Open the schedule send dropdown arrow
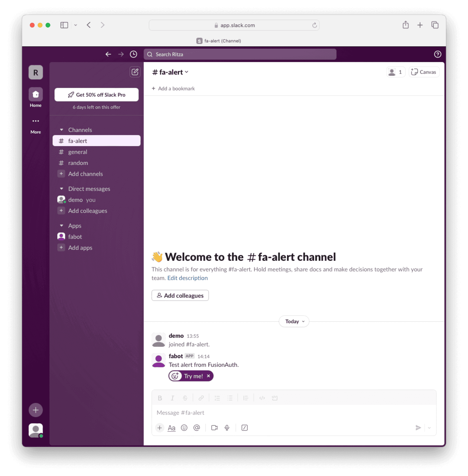Viewport: 468px width, 476px height. pos(429,428)
